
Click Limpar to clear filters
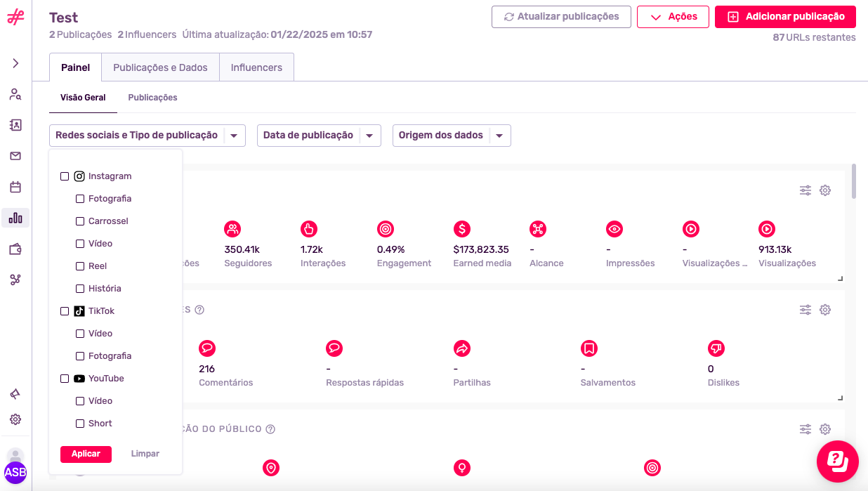click(x=145, y=454)
